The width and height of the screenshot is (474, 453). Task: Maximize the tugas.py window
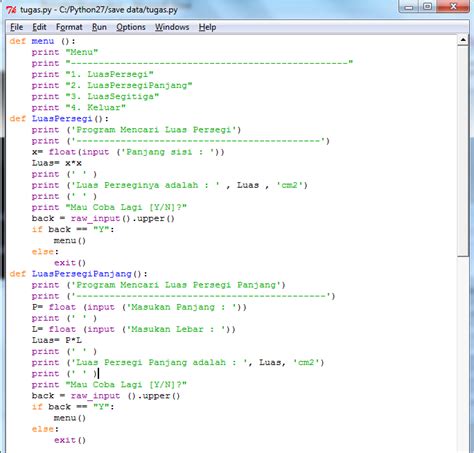tap(427, 6)
